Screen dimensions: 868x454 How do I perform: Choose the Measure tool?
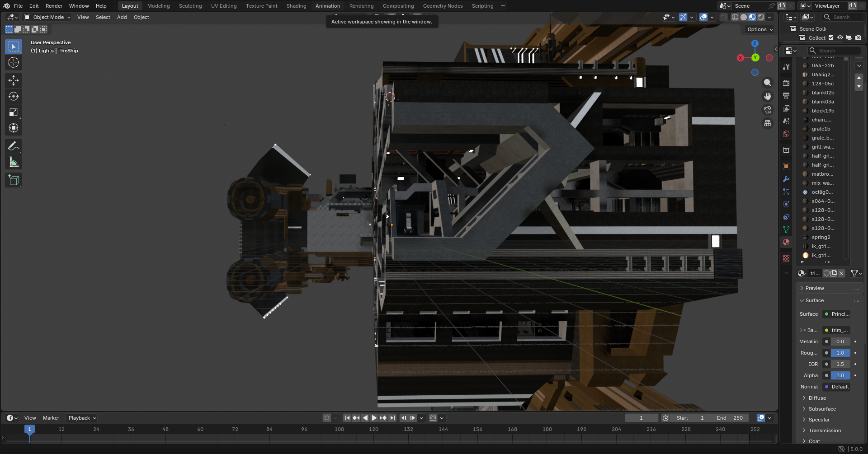[x=14, y=162]
